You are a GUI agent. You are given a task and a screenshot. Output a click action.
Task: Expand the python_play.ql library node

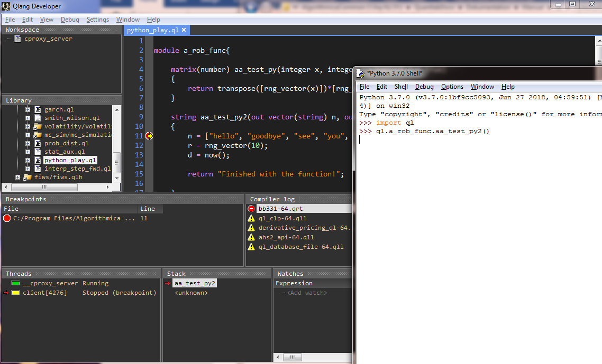pos(28,160)
